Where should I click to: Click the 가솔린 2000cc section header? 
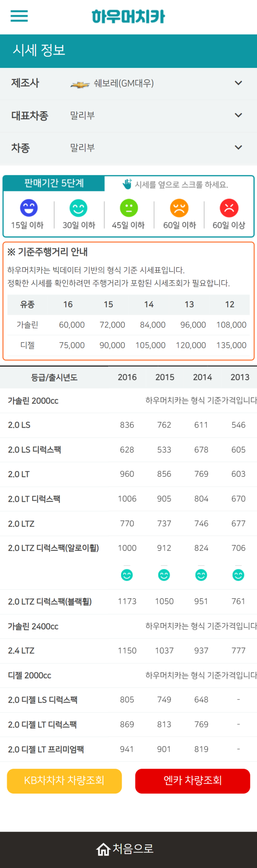click(x=33, y=401)
